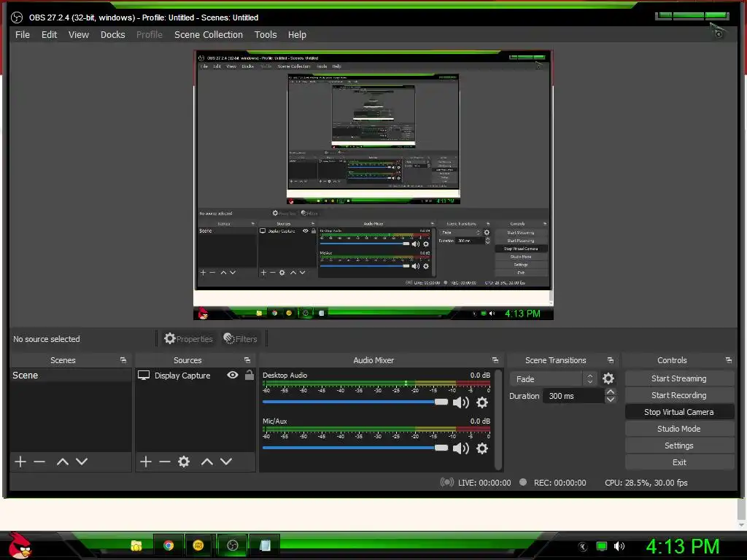Open OBS Settings button

coord(679,446)
